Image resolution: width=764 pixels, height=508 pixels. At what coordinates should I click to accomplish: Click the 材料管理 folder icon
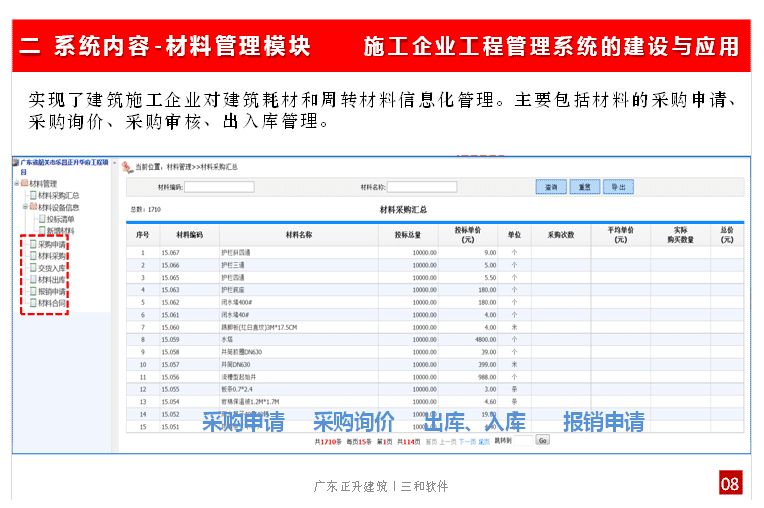[24, 183]
